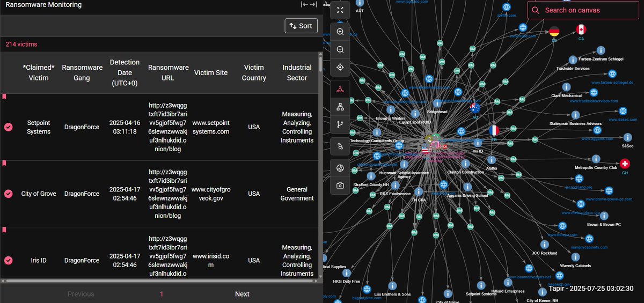Image resolution: width=644 pixels, height=303 pixels.
Task: Select the Farben-Zentrum Schlegel info node
Action: 602,50
